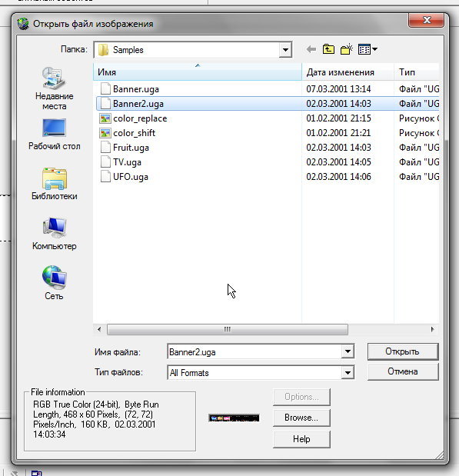This screenshot has width=459, height=476.
Task: Expand the Тип файлов All Formats dropdown
Action: tap(348, 372)
